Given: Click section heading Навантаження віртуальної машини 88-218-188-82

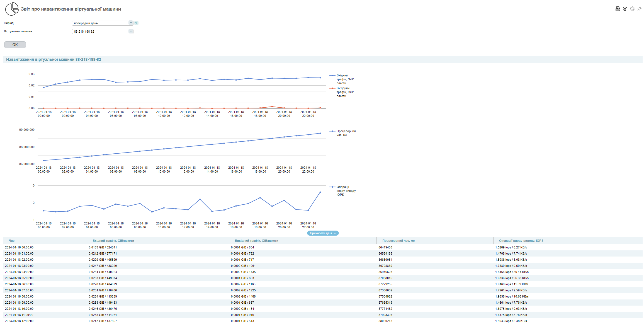Looking at the screenshot, I should pos(54,59).
